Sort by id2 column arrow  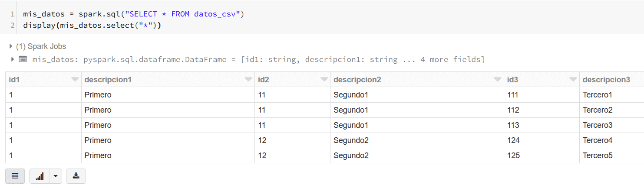tap(324, 79)
